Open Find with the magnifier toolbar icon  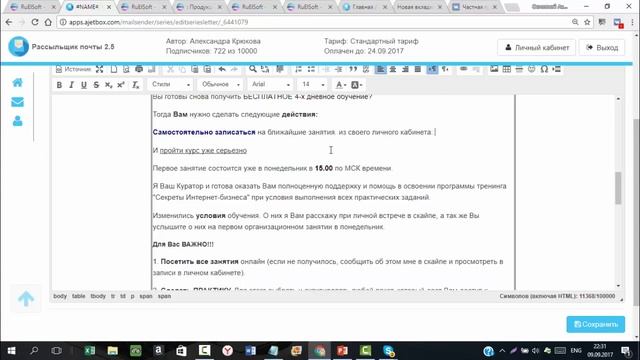point(253,69)
